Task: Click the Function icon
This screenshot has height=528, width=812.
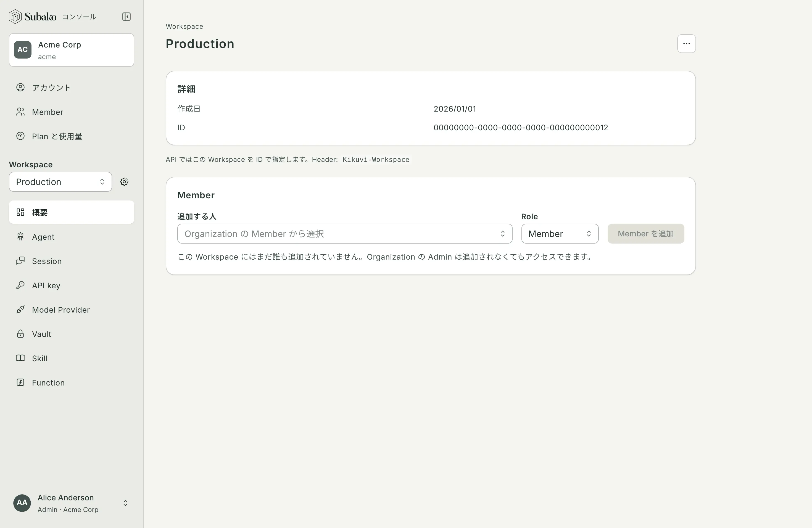Action: click(20, 382)
